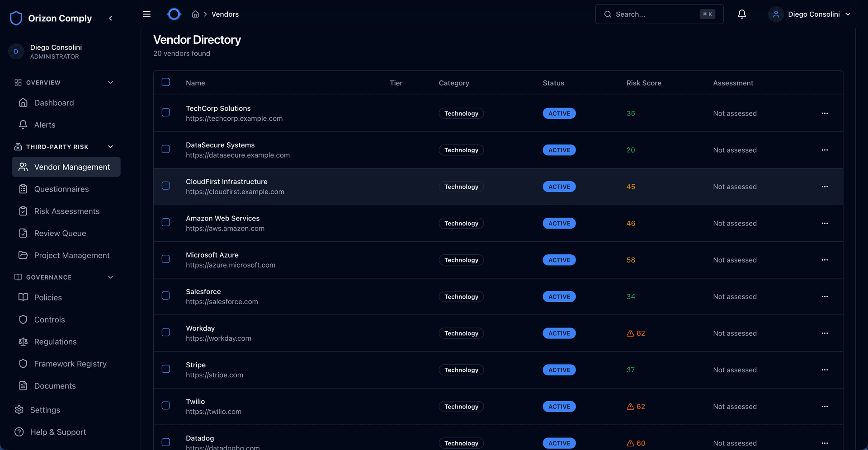This screenshot has height=450, width=868.
Task: Check the select-all checkbox in table header
Action: (166, 82)
